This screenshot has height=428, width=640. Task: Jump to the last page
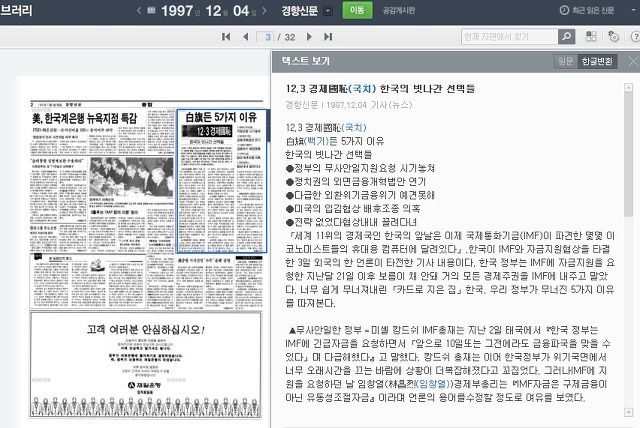328,37
